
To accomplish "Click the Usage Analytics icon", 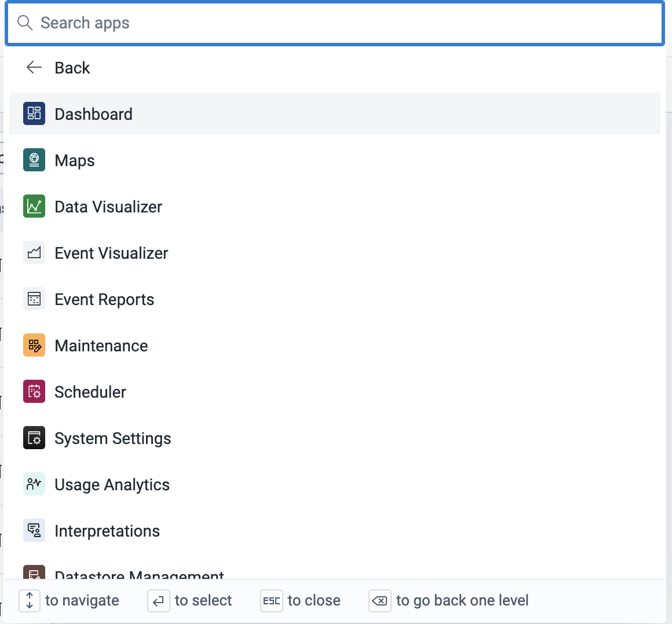I will click(34, 484).
